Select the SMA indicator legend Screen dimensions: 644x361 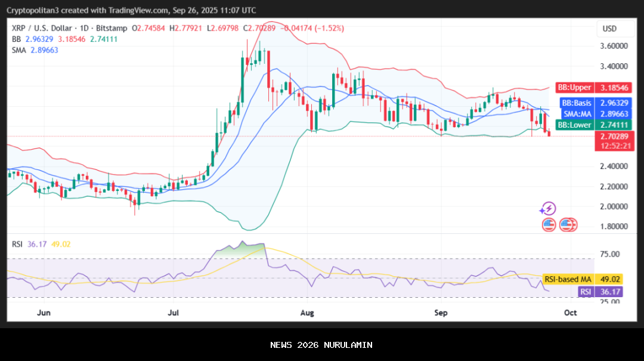(20, 50)
